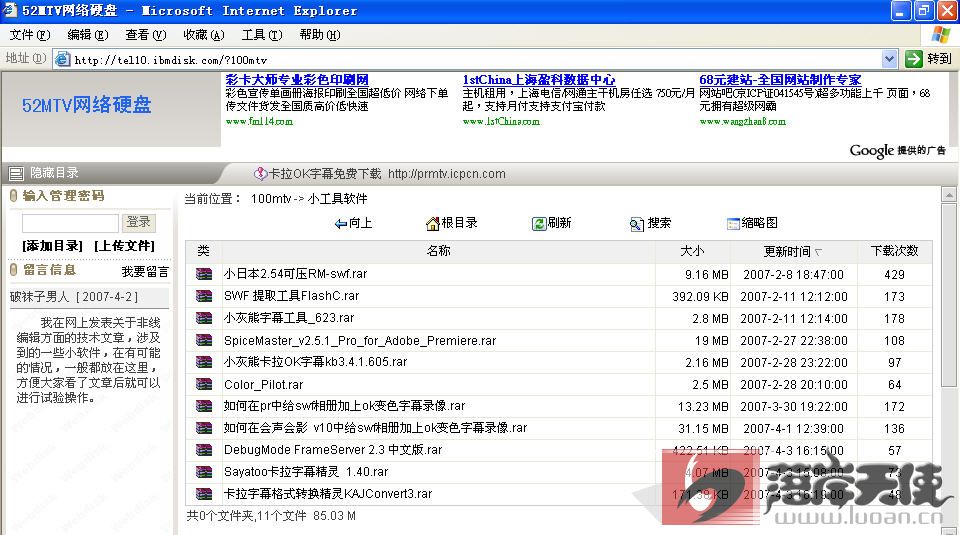Open file DebugMode FrameServer 2.3 中文版.rar
960x535 pixels.
pos(333,450)
